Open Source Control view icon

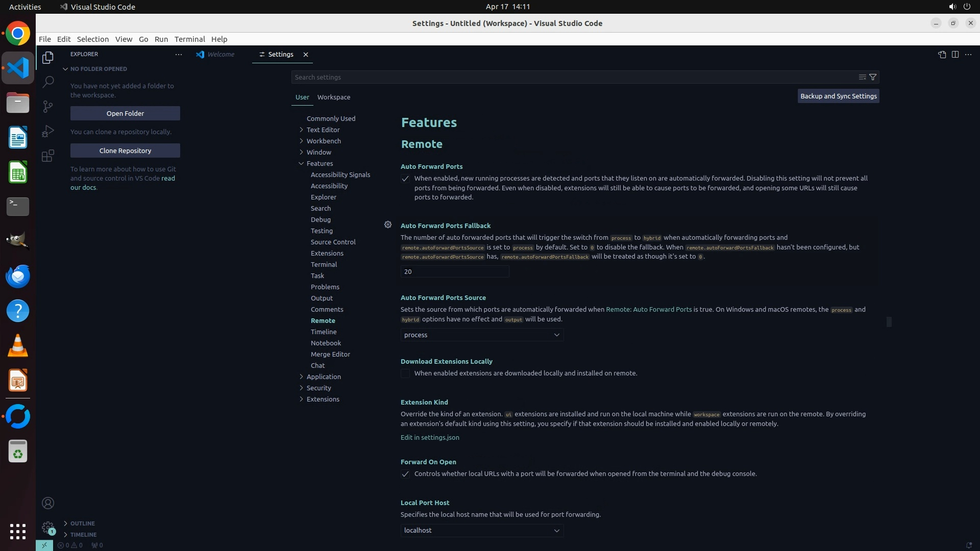48,106
